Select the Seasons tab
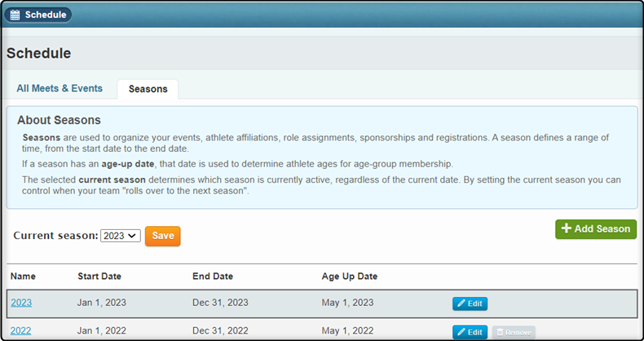Screen dimensions: 644x341 [x=148, y=89]
